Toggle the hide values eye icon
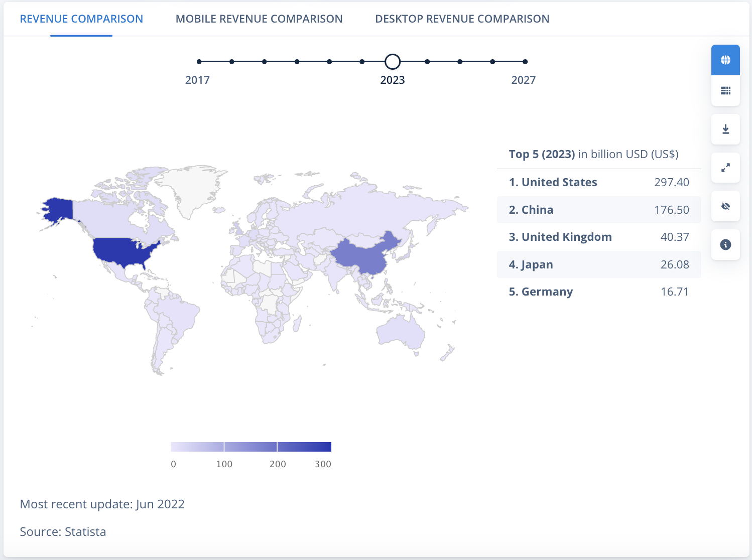Viewport: 752px width, 560px height. [725, 206]
